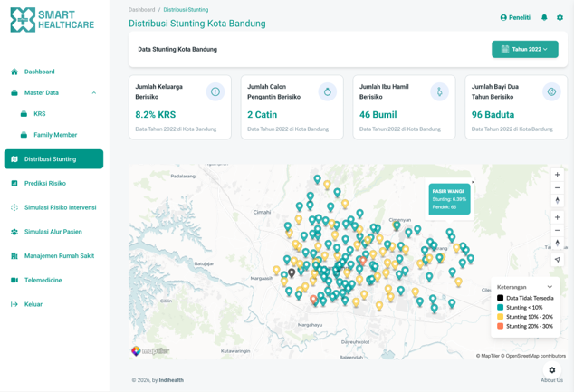Image resolution: width=574 pixels, height=392 pixels.
Task: Close the Pasir Wangi map popup
Action: point(473,182)
